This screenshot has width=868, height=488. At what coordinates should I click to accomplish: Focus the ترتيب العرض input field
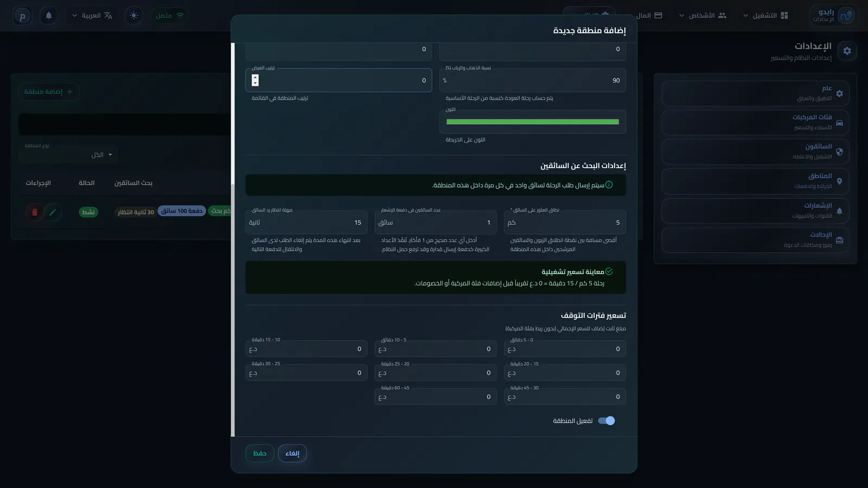point(339,80)
